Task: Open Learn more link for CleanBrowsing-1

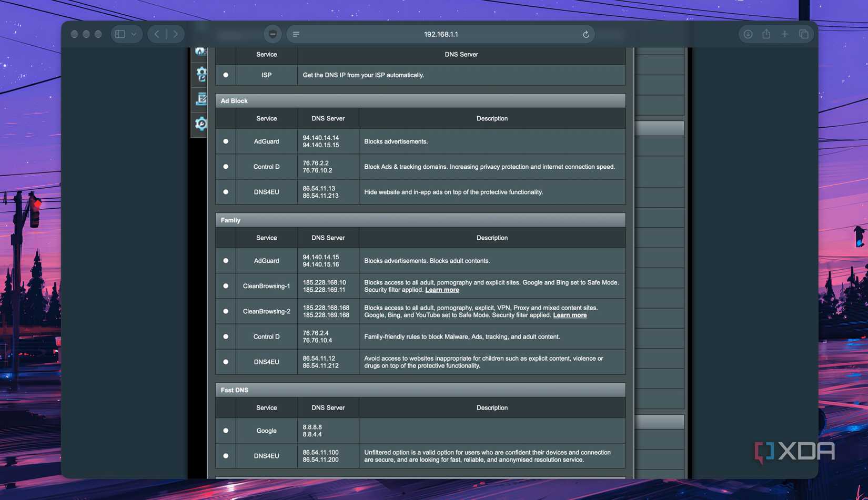Action: (442, 290)
